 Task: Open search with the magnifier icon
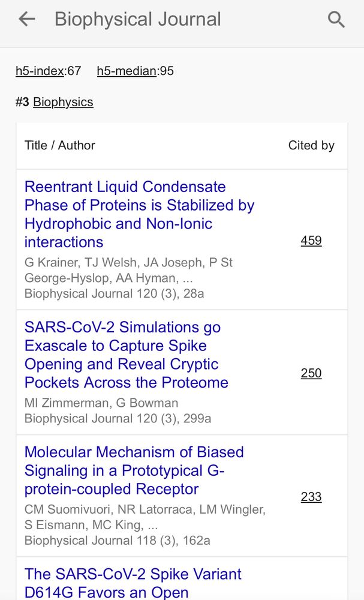point(336,20)
